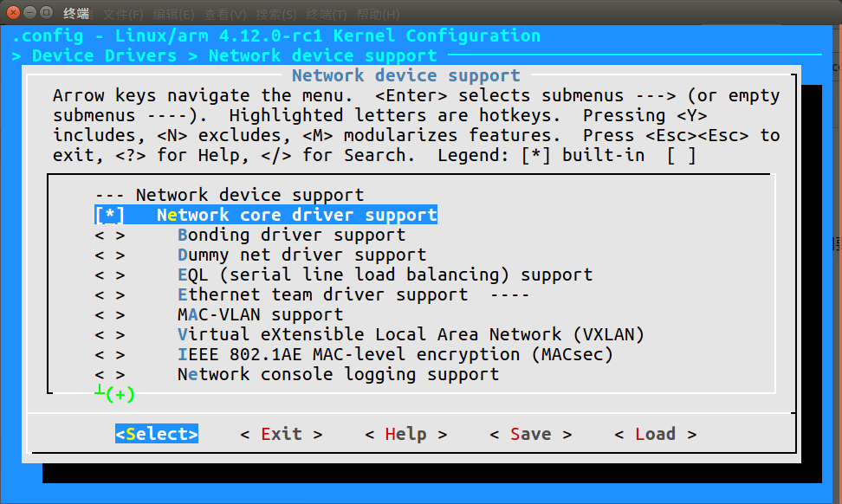Toggle Network core driver support checkbox
The height and width of the screenshot is (504, 842).
point(109,216)
